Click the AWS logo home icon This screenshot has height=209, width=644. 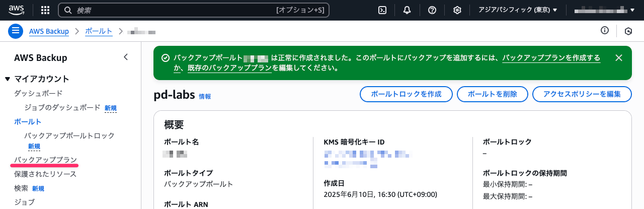coord(17,10)
